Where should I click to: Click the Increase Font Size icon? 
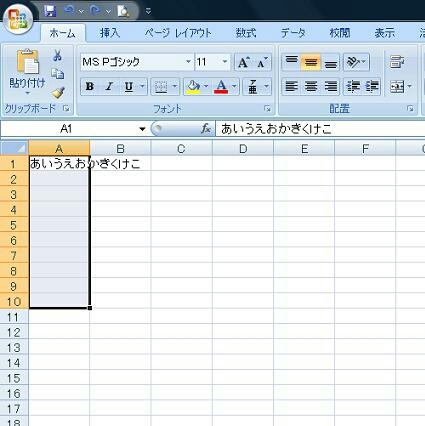pos(244,62)
